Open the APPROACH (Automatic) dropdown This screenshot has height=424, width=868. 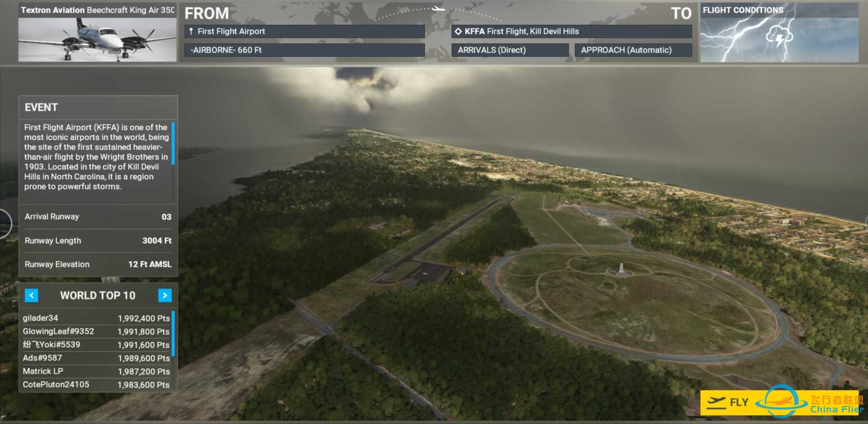coord(633,50)
